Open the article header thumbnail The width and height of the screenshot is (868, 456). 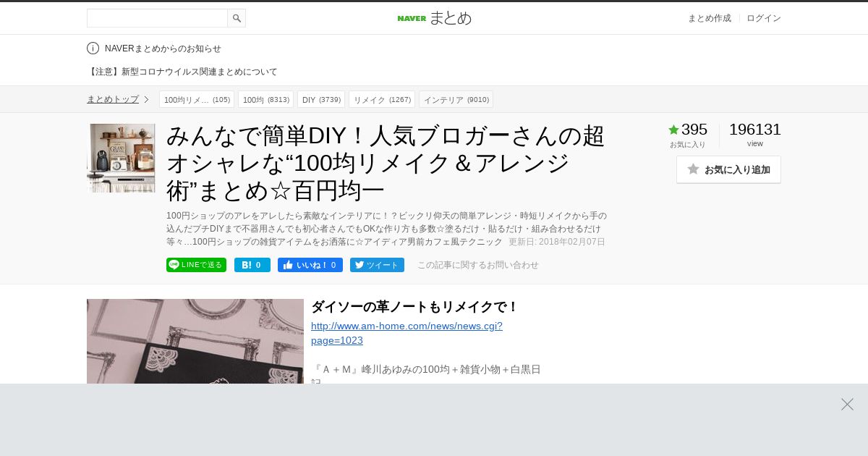pos(121,158)
